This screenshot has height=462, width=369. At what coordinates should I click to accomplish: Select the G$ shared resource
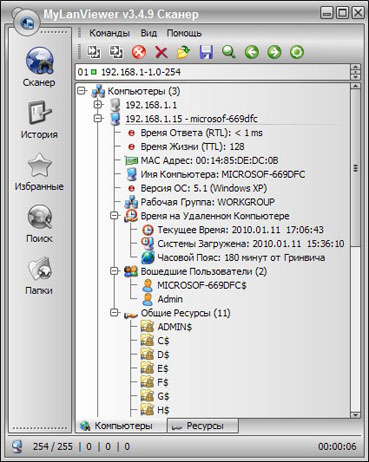163,397
